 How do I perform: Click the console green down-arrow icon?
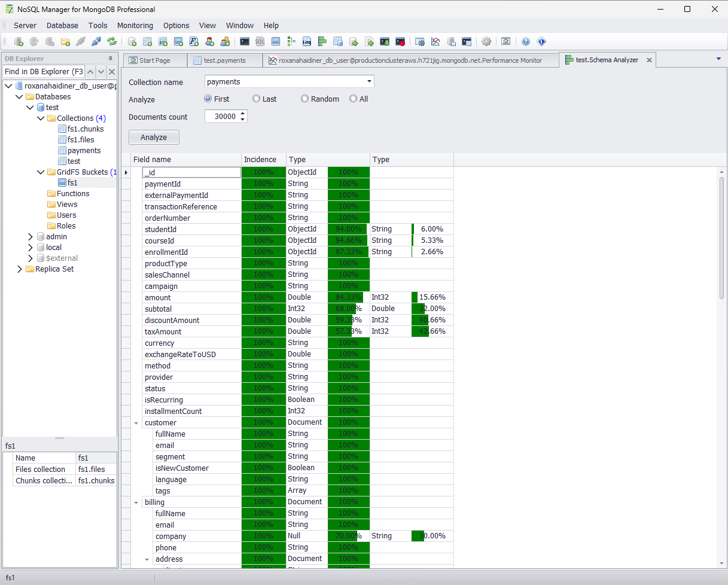[x=385, y=41]
